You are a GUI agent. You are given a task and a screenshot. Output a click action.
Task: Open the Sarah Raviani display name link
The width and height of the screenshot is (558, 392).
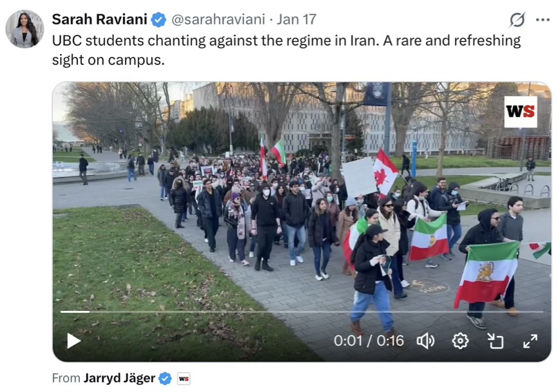pyautogui.click(x=100, y=19)
